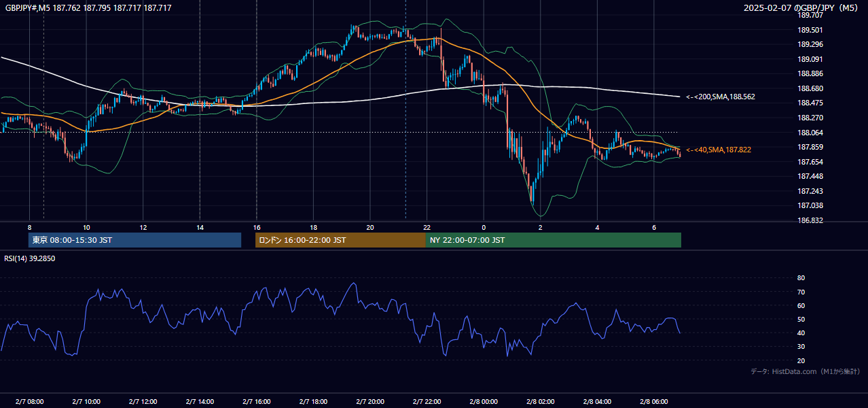The width and height of the screenshot is (868, 408).
Task: Click price axis label 187.243
Action: (x=810, y=191)
